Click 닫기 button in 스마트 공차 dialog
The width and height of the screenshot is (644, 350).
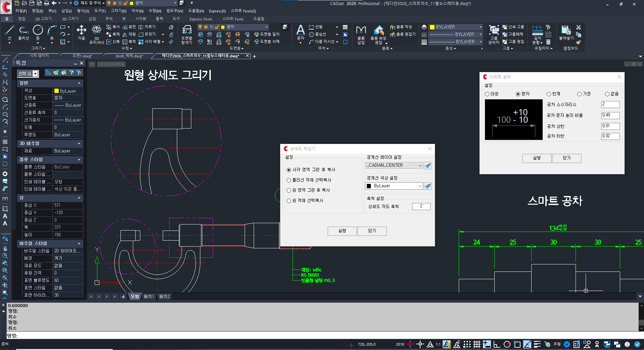(x=566, y=158)
